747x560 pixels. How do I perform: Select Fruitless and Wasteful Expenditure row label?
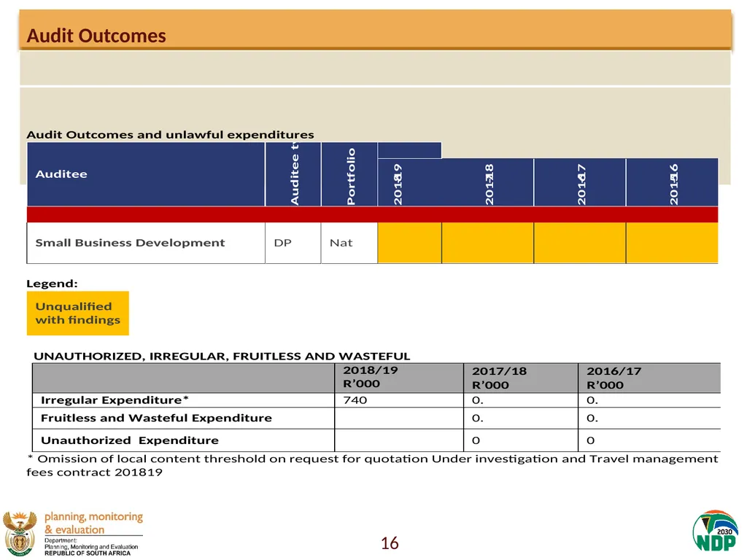pyautogui.click(x=156, y=418)
